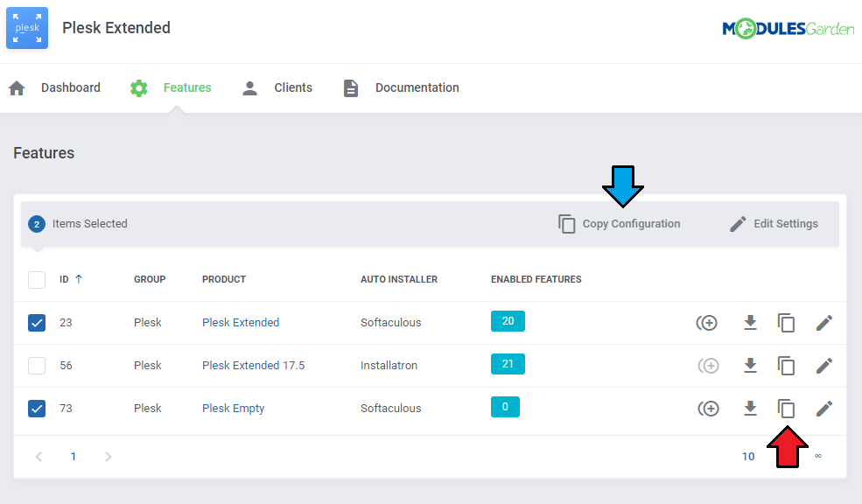Click edit pencil icon in row 73
862x504 pixels.
click(824, 409)
